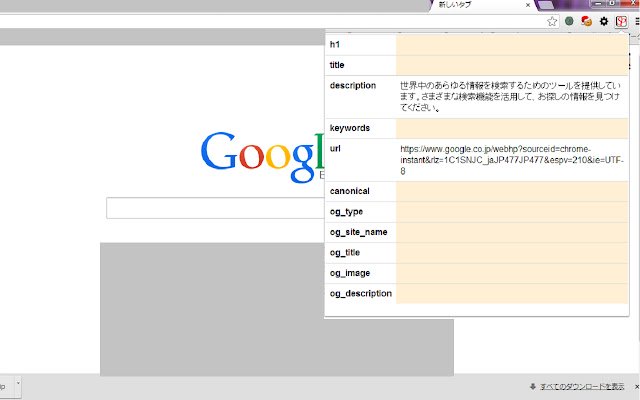Minimize the Chrome window
This screenshot has height=400, width=640.
coord(598,4)
